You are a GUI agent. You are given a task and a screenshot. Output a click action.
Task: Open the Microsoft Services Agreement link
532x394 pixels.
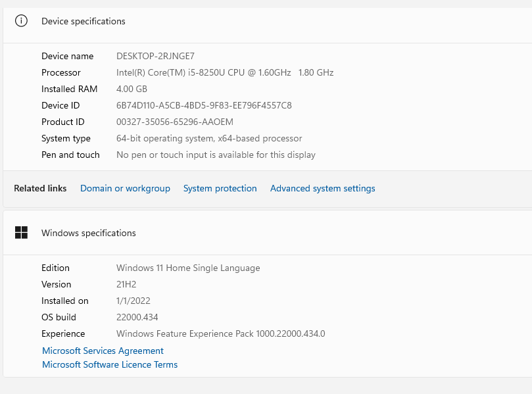103,351
